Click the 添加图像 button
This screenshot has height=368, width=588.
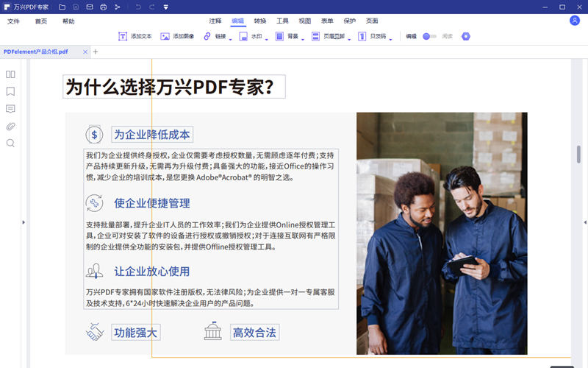point(177,36)
